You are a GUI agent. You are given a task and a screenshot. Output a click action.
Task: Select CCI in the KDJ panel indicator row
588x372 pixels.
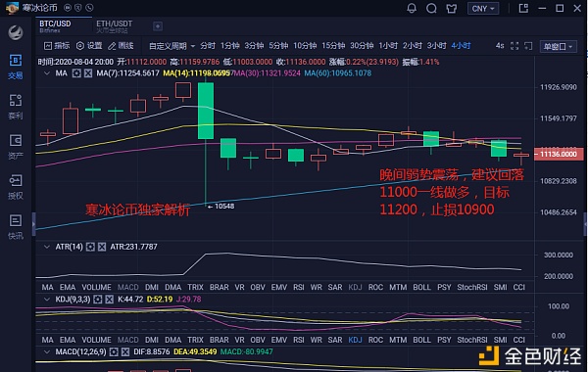pos(519,340)
